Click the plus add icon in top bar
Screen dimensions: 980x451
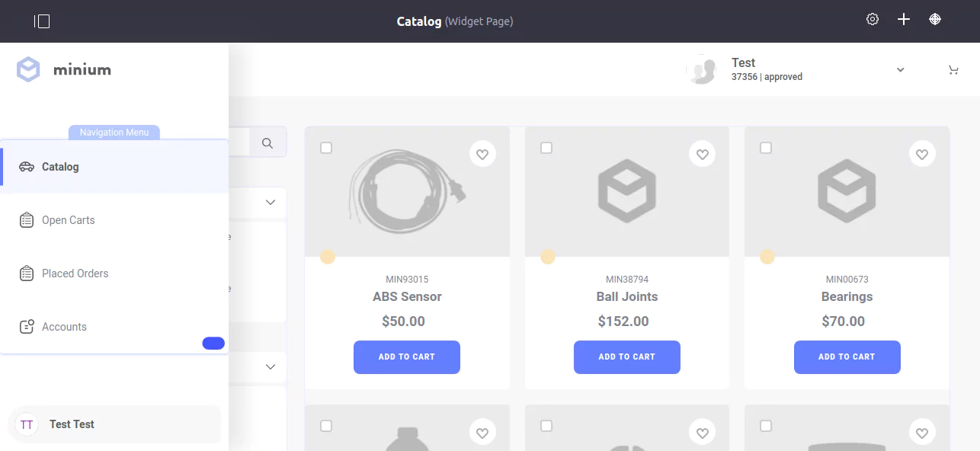point(904,20)
